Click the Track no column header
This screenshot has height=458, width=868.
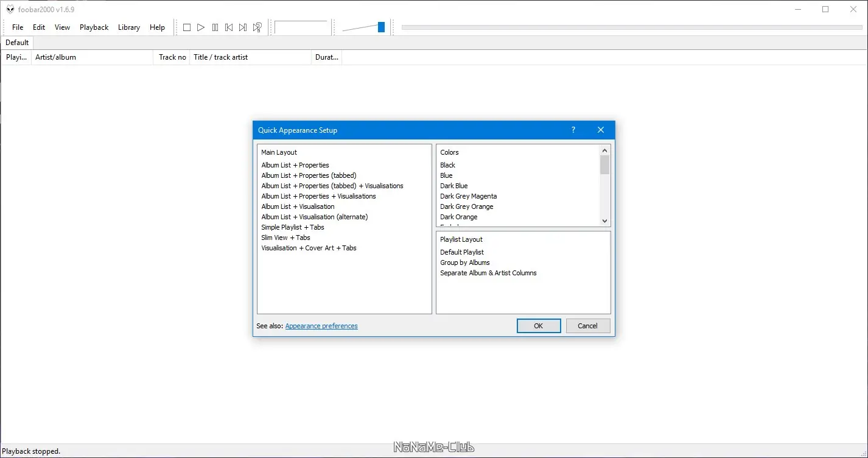tap(172, 57)
